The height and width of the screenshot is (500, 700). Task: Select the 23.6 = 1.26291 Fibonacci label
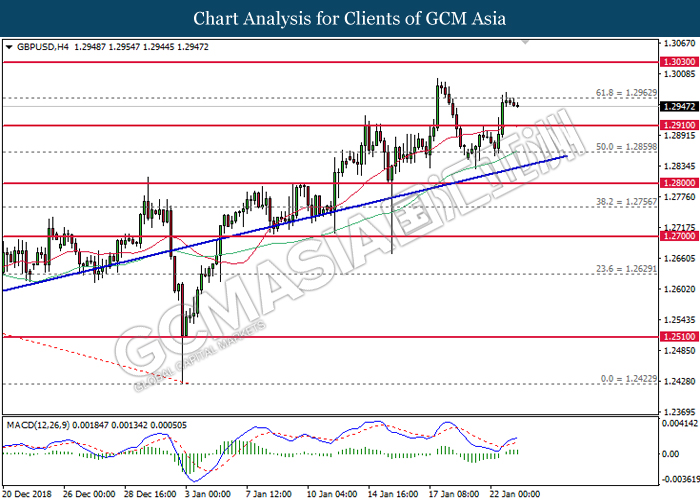pos(626,269)
